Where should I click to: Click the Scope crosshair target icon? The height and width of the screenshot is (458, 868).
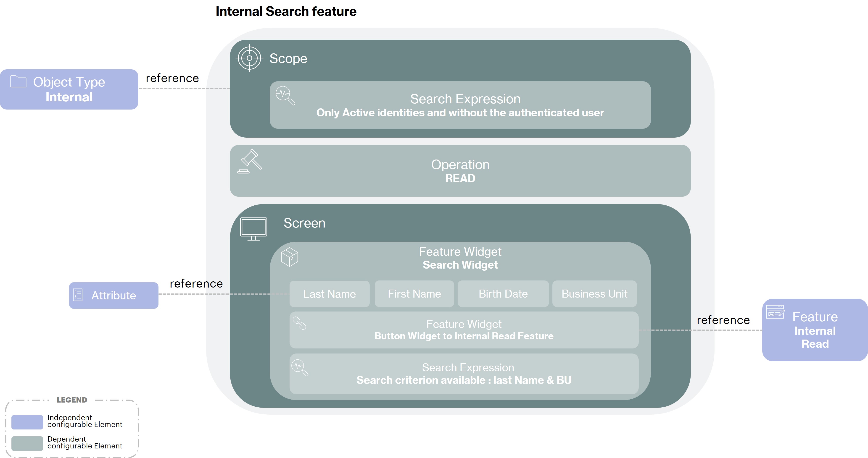coord(249,58)
